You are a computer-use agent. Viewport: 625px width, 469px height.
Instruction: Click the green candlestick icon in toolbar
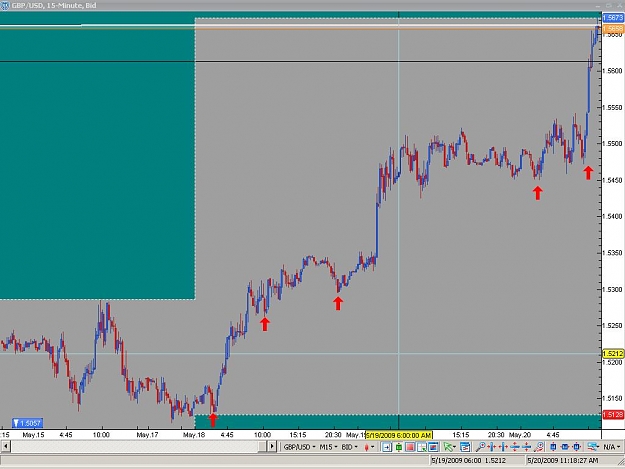(399, 447)
